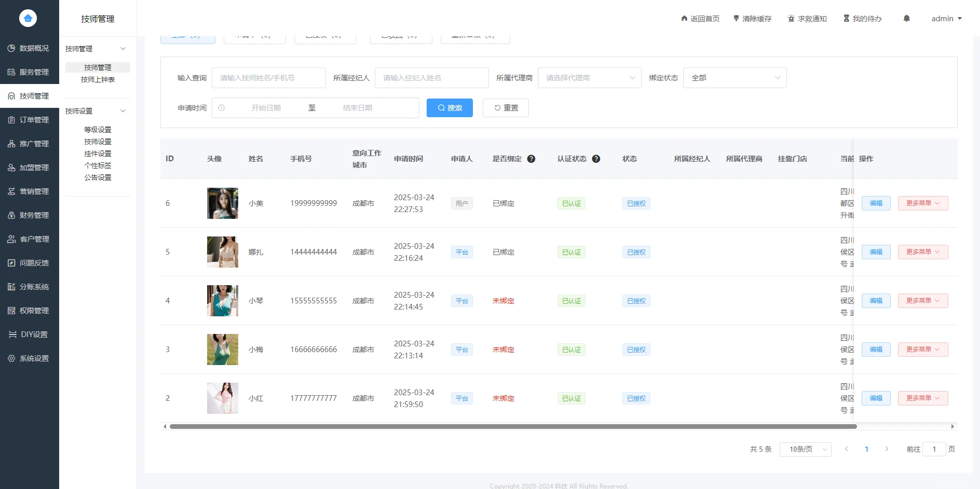The width and height of the screenshot is (980, 489).
Task: Open DIY设置 from the sidebar
Action: pos(30,334)
